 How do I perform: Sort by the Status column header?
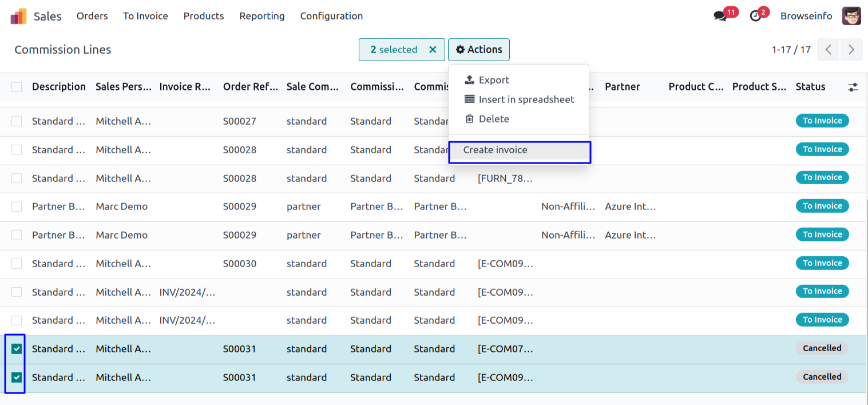[x=810, y=87]
